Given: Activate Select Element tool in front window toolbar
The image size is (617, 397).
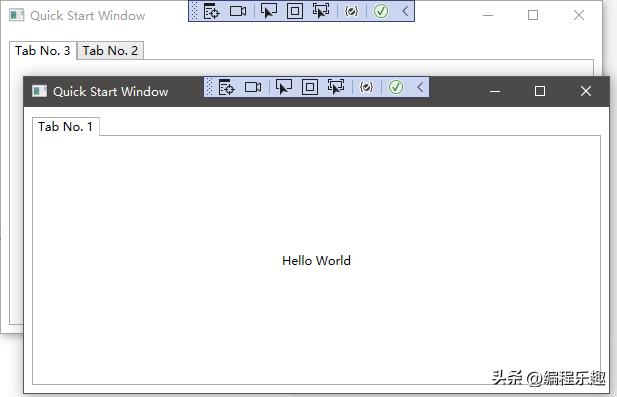Looking at the screenshot, I should click(284, 87).
